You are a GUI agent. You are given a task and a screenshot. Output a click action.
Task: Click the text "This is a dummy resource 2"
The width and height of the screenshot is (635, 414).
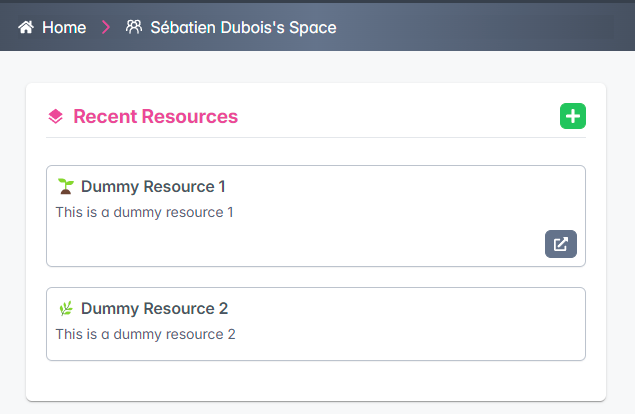(145, 334)
